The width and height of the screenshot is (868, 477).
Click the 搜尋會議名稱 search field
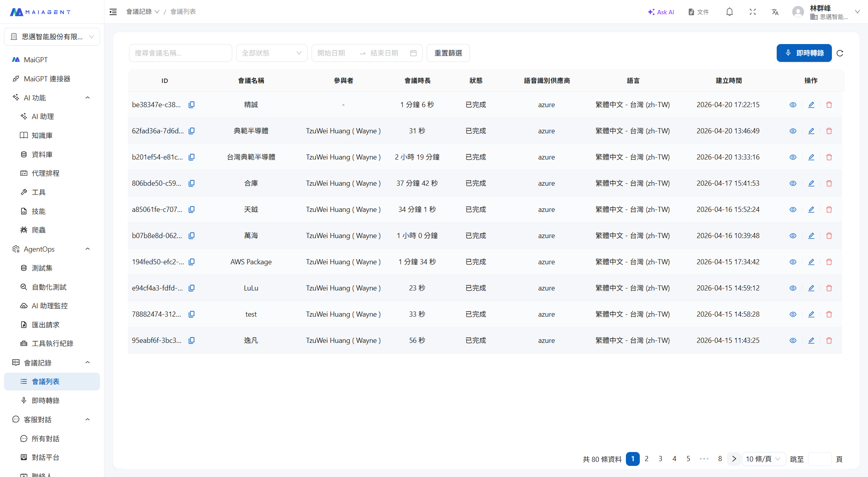point(180,53)
